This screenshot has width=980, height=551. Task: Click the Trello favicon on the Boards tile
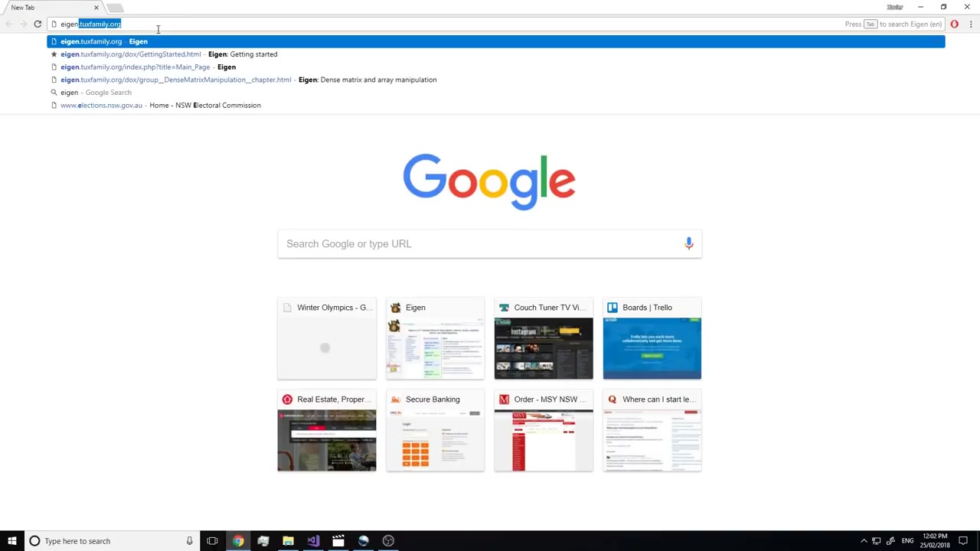612,308
